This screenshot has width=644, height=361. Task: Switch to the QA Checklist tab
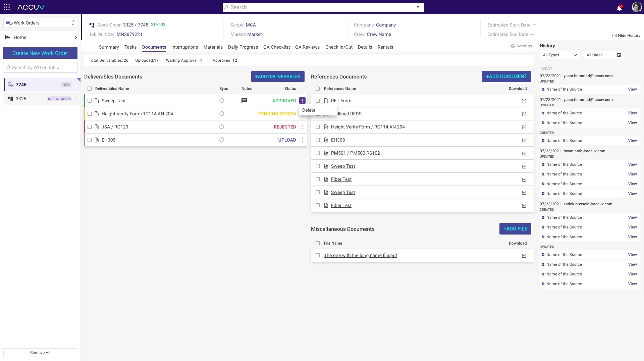point(276,47)
